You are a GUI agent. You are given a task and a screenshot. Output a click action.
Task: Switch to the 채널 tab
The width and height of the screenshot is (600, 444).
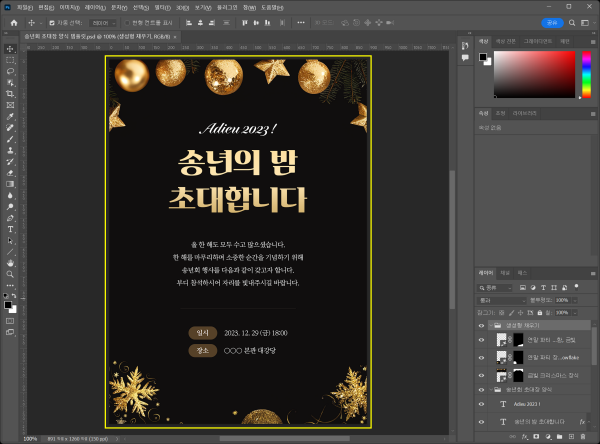(x=505, y=272)
